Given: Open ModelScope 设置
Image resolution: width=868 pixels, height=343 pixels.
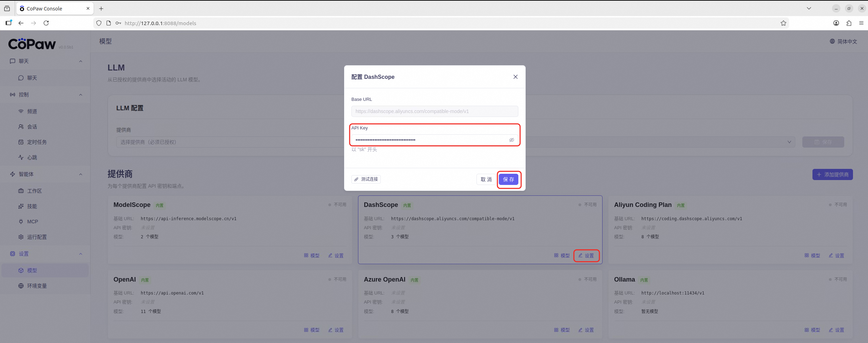Looking at the screenshot, I should coord(336,255).
